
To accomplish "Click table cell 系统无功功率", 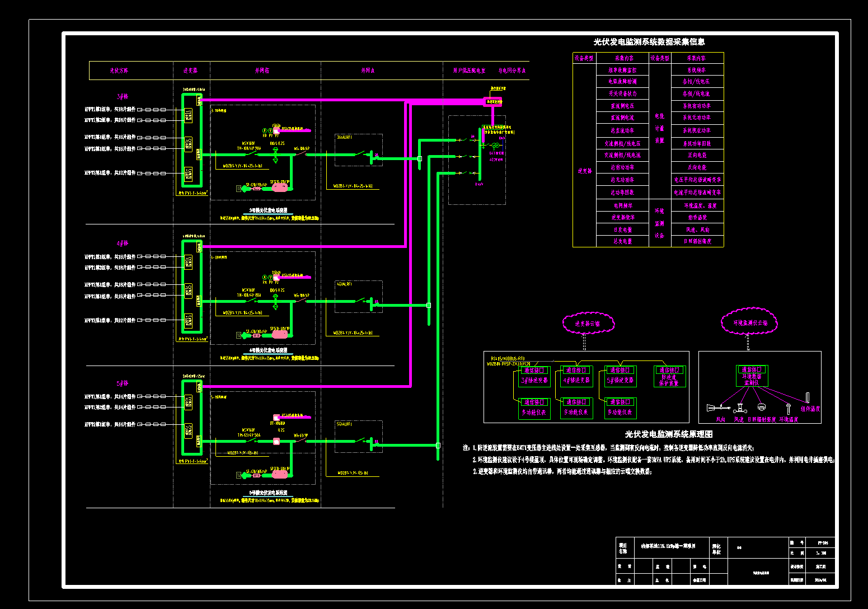I will pos(697,118).
